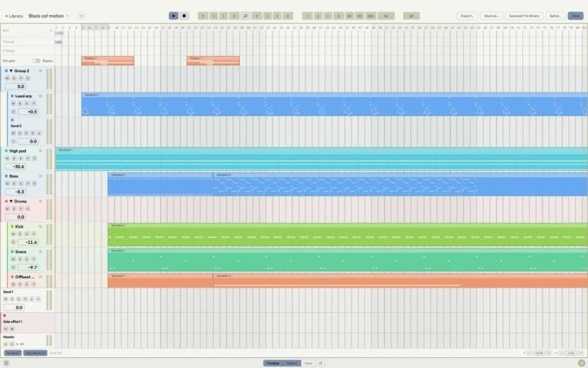
Task: Click the Snare volume value -9.7
Action: [x=28, y=268]
